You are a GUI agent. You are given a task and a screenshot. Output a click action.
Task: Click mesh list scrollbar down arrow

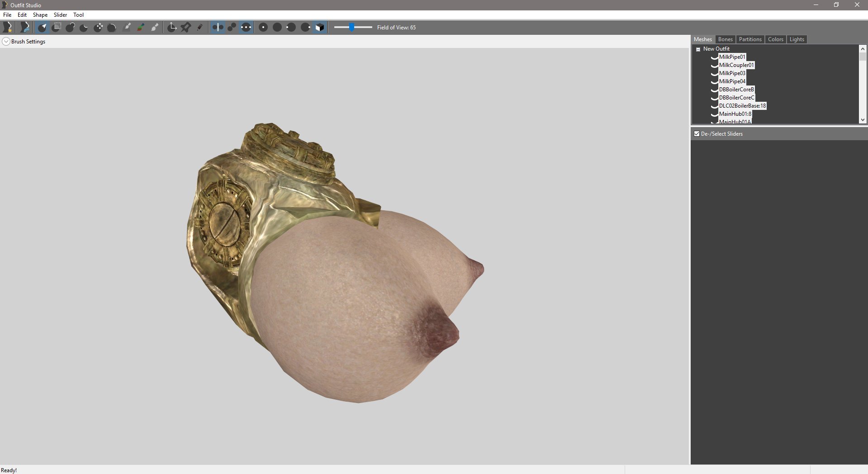coord(863,120)
